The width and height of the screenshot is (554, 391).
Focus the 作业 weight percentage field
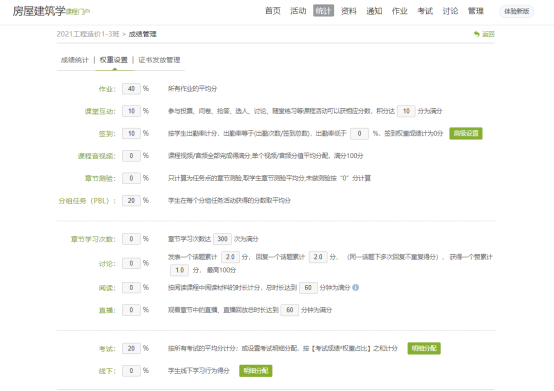point(131,89)
